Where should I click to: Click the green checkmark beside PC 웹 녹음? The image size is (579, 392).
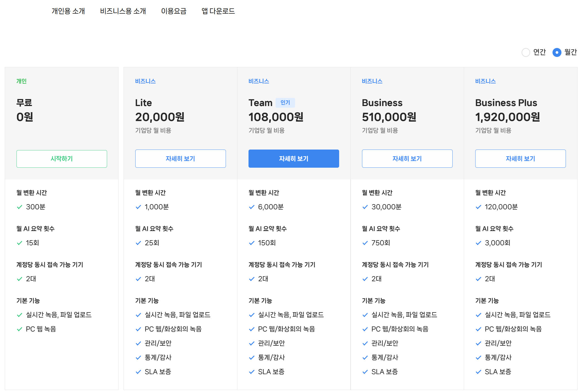click(x=20, y=329)
